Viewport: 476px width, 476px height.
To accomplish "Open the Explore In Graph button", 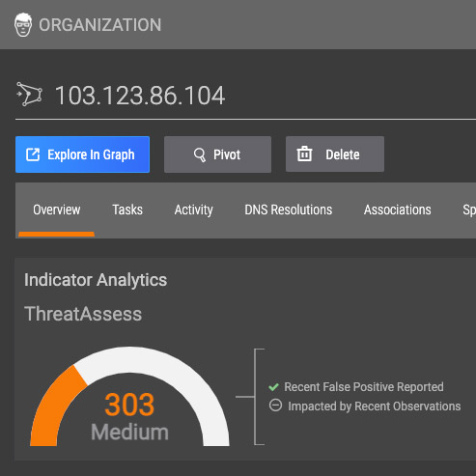I will [82, 154].
